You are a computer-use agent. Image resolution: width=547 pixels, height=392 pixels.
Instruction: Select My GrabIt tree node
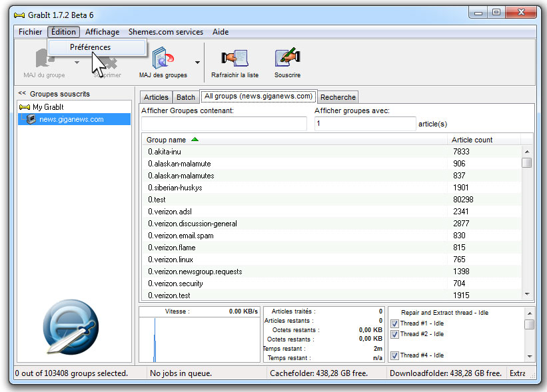(x=48, y=107)
